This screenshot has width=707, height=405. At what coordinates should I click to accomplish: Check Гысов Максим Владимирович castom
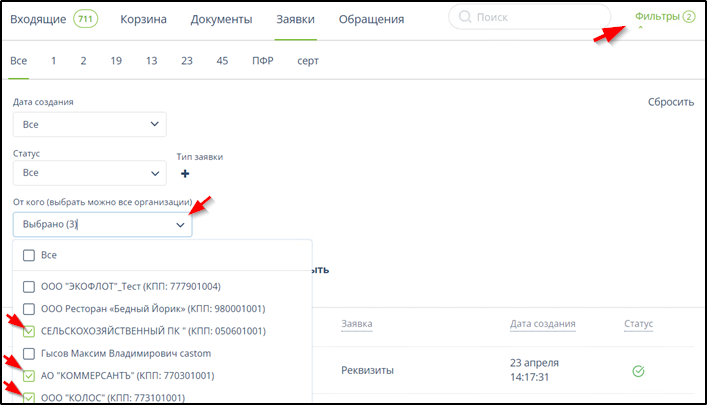tap(28, 354)
